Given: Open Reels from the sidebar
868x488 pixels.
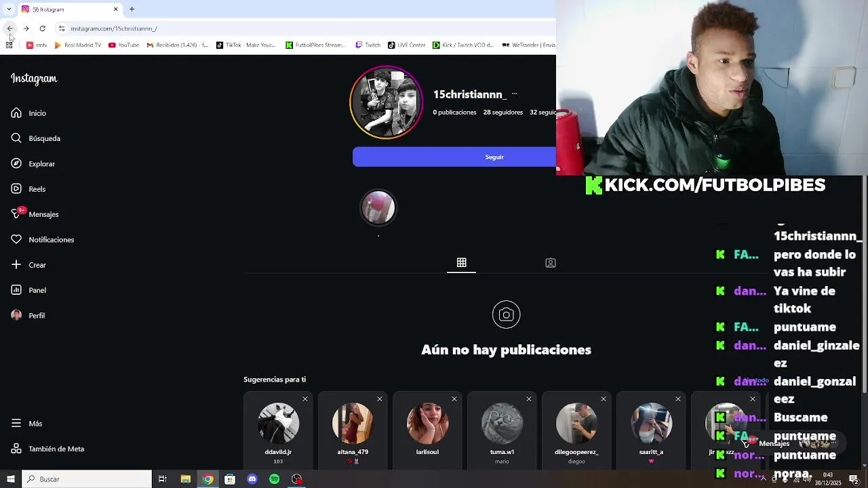Looking at the screenshot, I should (28, 189).
